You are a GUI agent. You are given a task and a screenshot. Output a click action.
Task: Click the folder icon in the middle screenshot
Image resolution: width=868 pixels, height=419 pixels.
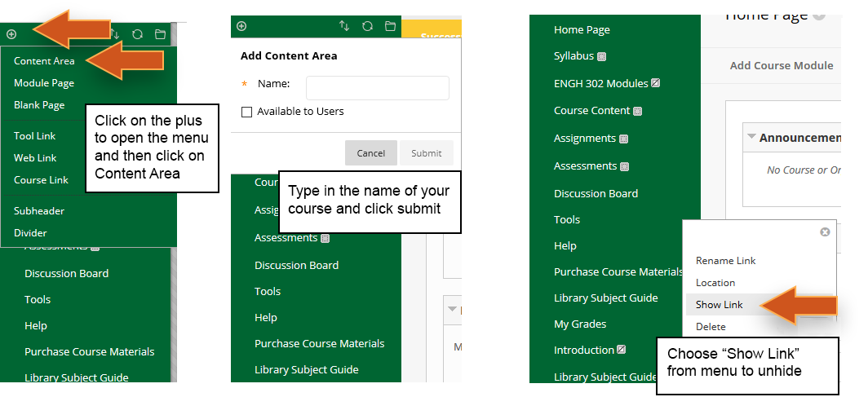pos(390,26)
